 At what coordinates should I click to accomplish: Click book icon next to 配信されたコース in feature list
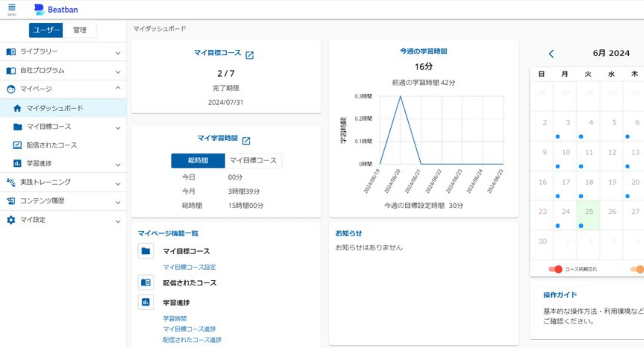click(x=146, y=282)
